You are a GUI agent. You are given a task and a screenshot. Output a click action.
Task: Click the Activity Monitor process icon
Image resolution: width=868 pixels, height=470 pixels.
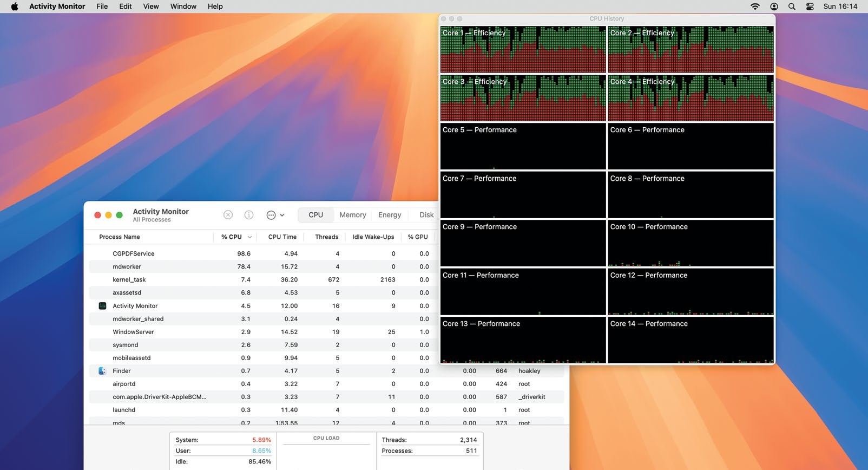[x=102, y=306]
